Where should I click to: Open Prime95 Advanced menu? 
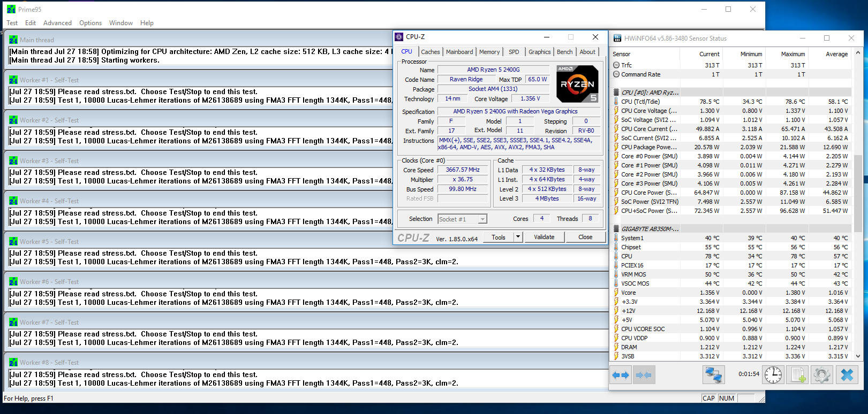click(57, 23)
